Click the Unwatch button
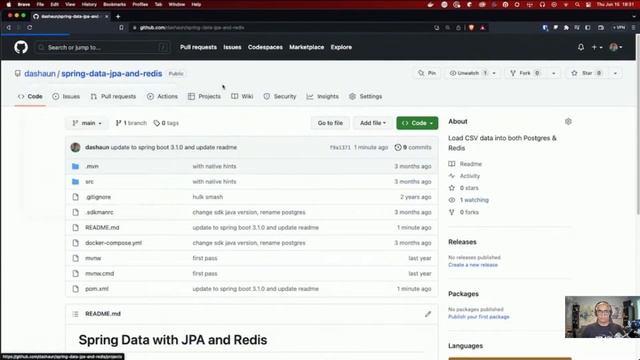Viewport: 640px width, 360px height. click(468, 73)
